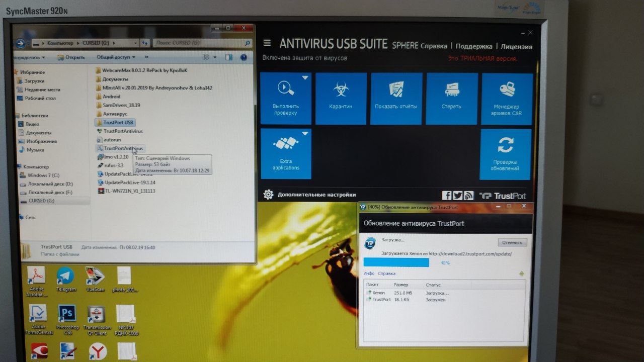
Task: Open Photoshop CS6 desktop shortcut
Action: click(x=67, y=319)
